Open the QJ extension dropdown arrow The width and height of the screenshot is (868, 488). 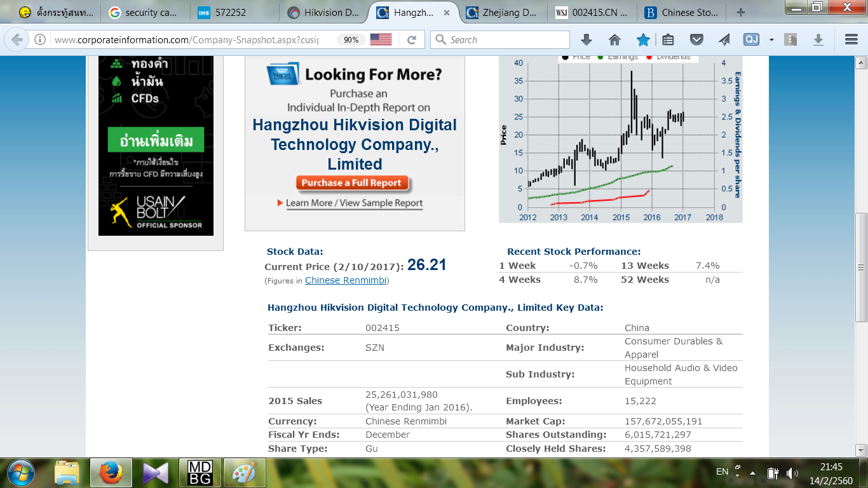771,39
